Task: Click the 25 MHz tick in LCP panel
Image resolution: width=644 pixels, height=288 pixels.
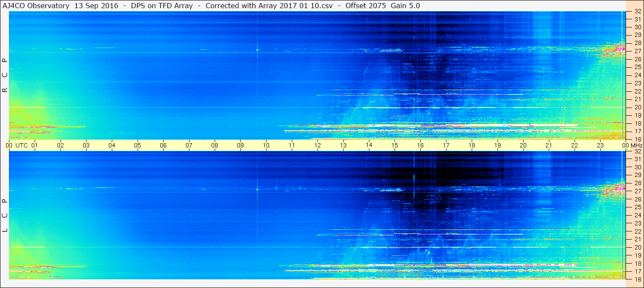Action: click(638, 207)
